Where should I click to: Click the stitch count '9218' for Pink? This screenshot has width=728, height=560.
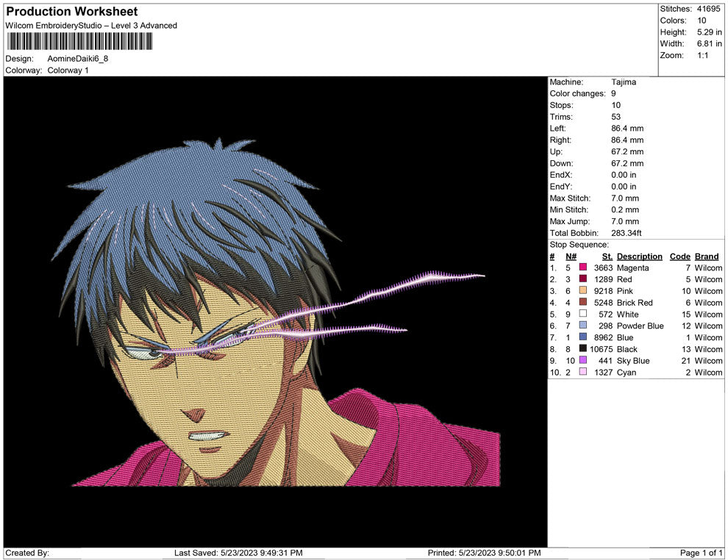[603, 291]
